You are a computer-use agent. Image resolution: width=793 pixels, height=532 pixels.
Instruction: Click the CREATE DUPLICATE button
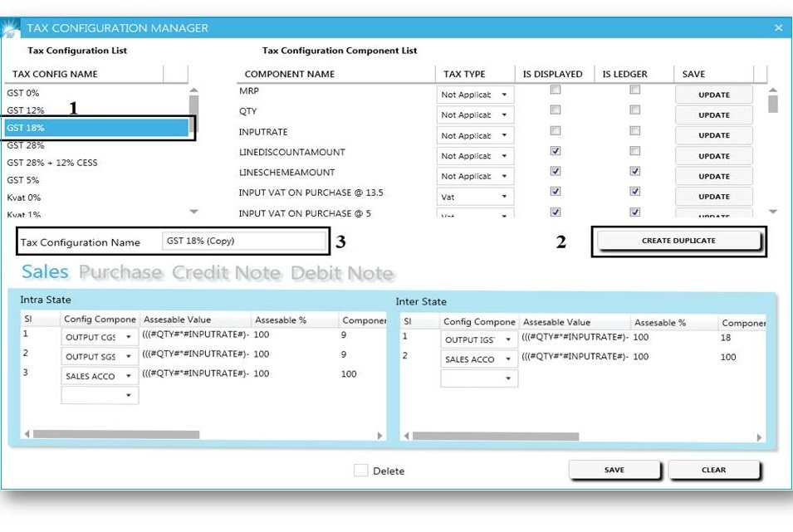pos(678,241)
